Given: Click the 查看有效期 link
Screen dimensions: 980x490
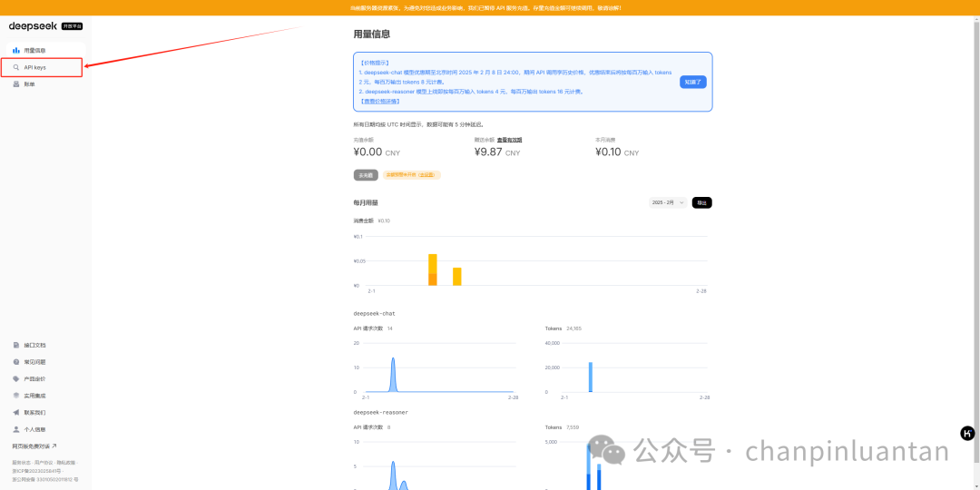Looking at the screenshot, I should tap(509, 140).
